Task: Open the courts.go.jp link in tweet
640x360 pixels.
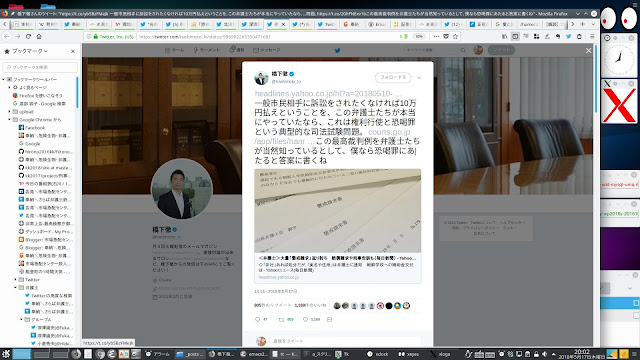Action: (389, 132)
